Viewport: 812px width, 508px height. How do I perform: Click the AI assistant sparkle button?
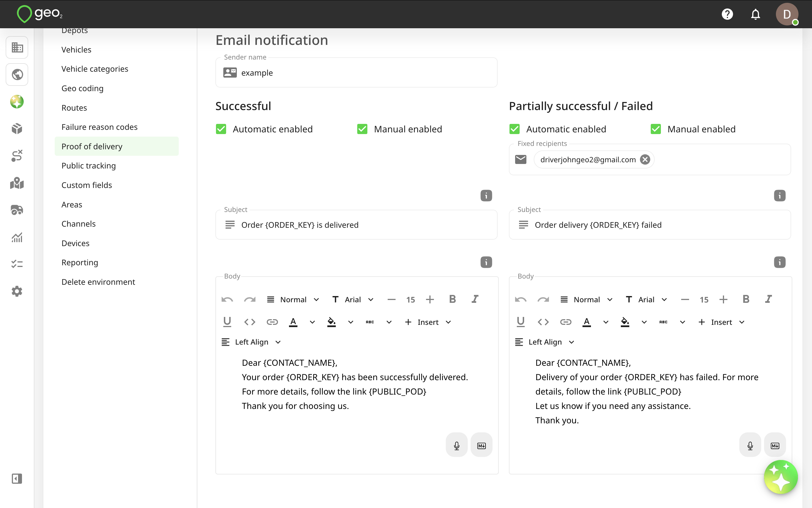click(x=781, y=477)
